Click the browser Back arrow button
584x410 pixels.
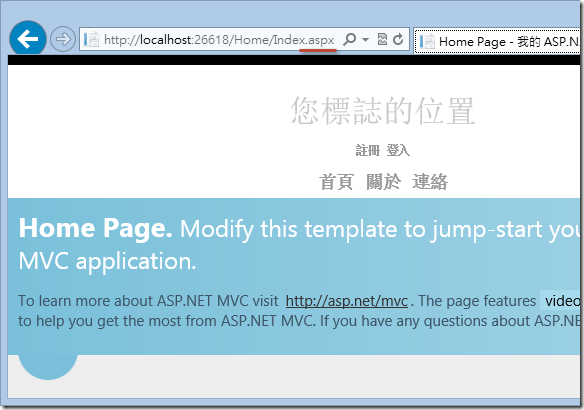[28, 38]
